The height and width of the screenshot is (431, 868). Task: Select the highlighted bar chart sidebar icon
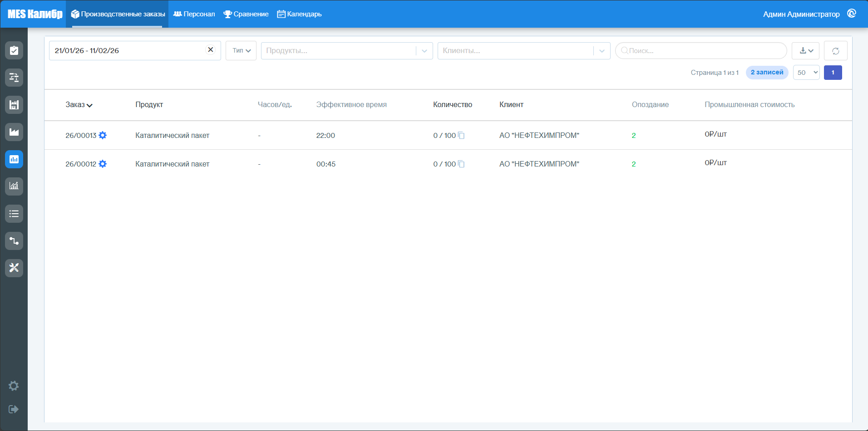point(14,159)
